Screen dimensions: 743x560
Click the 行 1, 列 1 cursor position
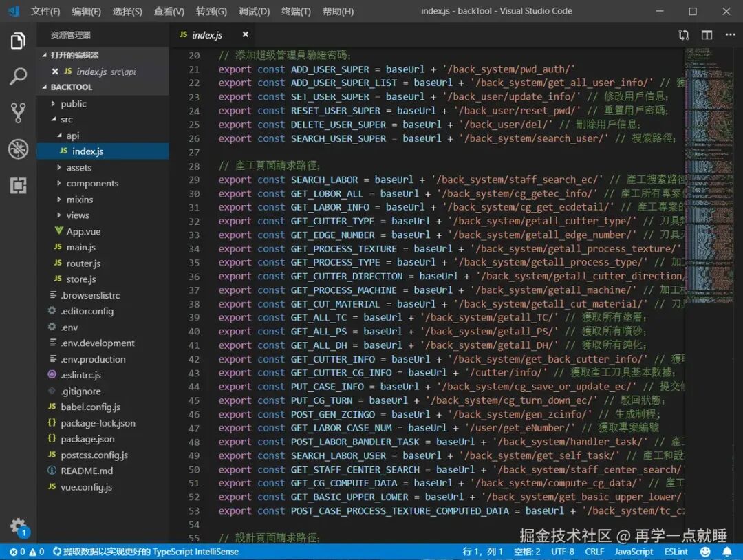pos(482,552)
